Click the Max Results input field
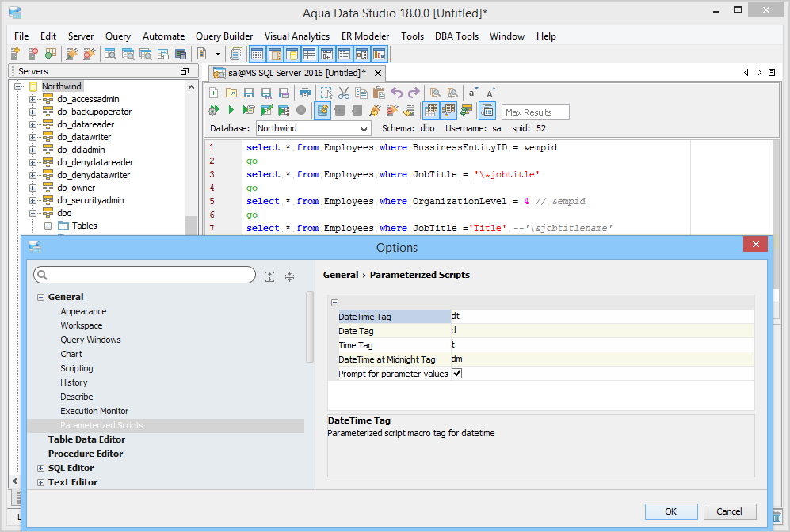 536,112
